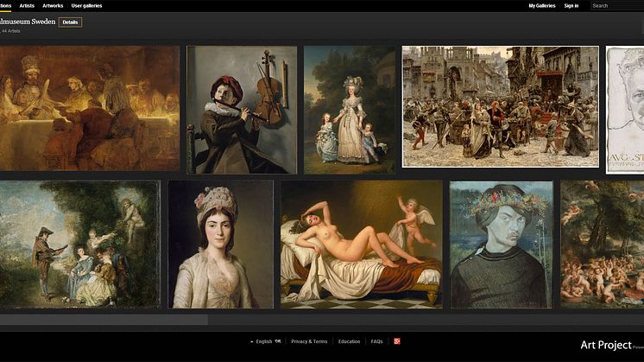
Task: Click the horizontal gallery scrollbar thumb
Action: [104, 320]
